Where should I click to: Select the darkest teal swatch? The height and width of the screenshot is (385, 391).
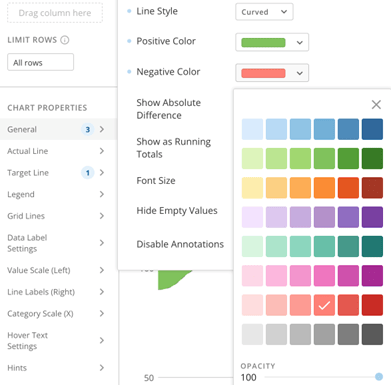pos(372,246)
